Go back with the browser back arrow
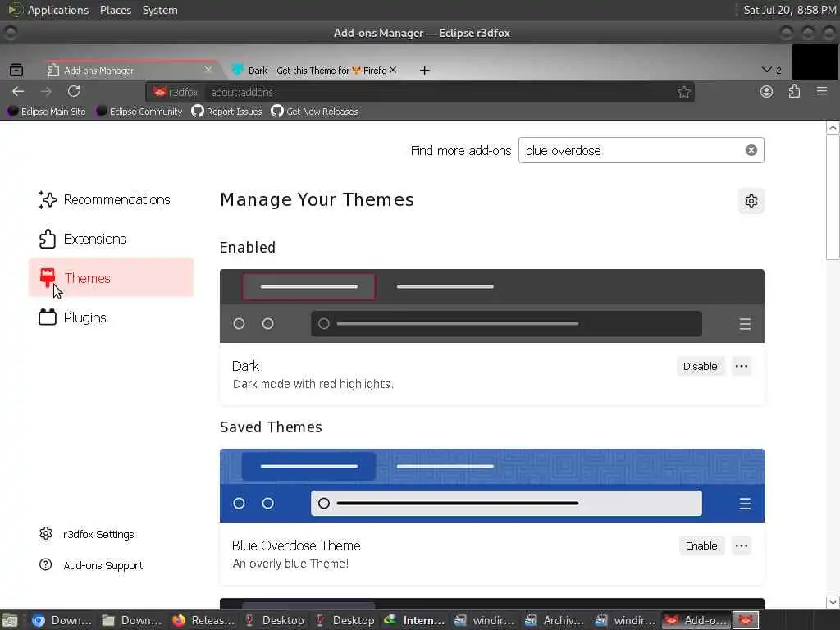Screen dimensions: 840x630 click(18, 92)
